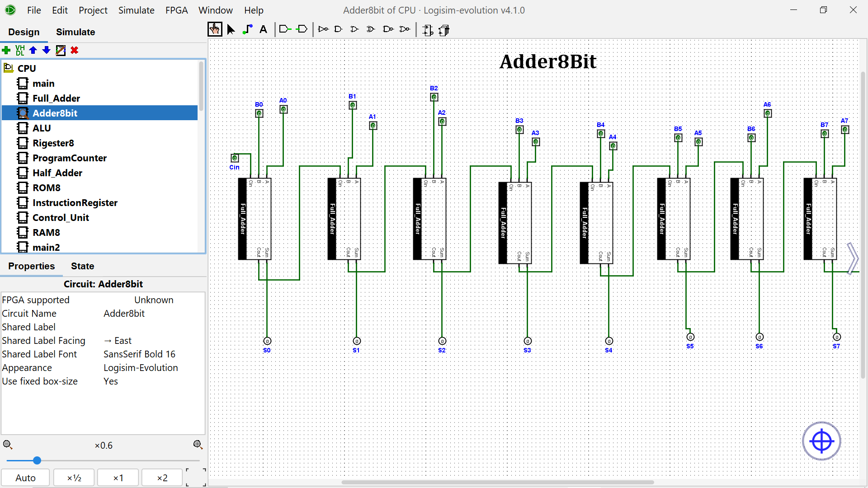
Task: Toggle input pin A3
Action: click(x=536, y=141)
